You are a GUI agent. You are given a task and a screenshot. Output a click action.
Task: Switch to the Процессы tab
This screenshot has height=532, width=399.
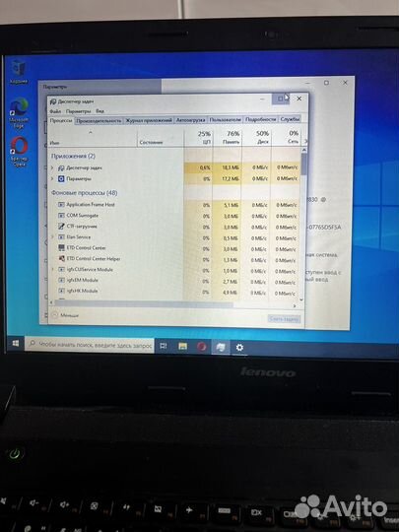click(x=61, y=121)
